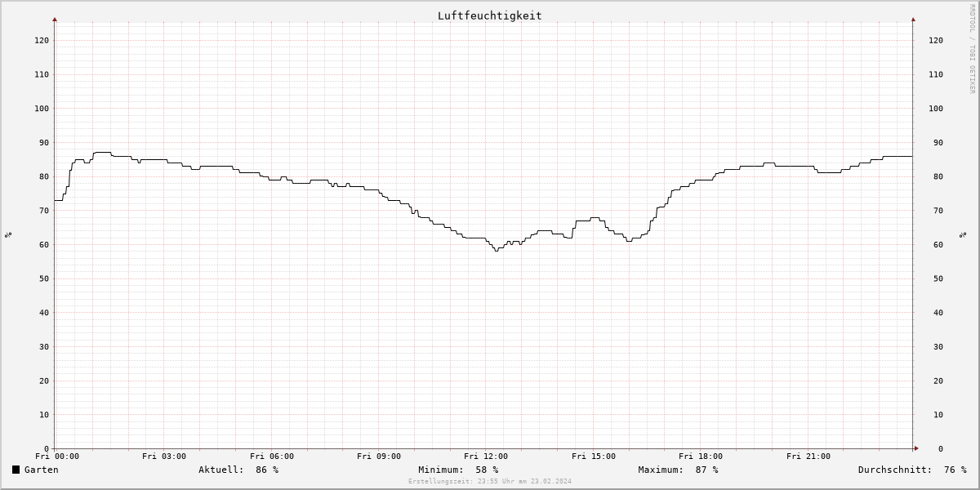Image resolution: width=980 pixels, height=490 pixels.
Task: Select the '30' label on the left axis
Action: [x=44, y=347]
